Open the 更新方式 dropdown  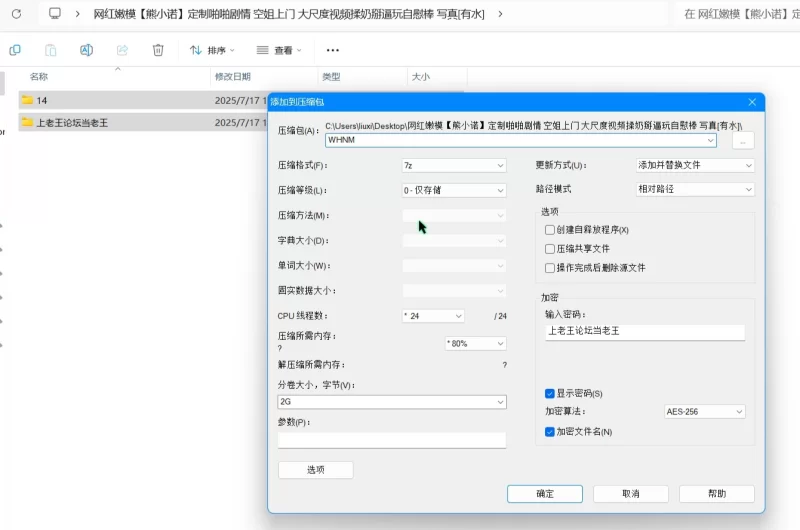[x=694, y=165]
